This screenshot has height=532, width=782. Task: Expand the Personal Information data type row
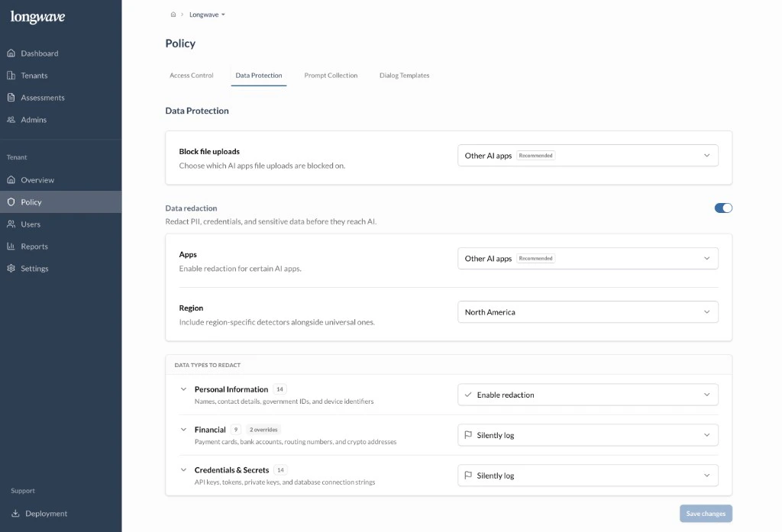tap(183, 389)
